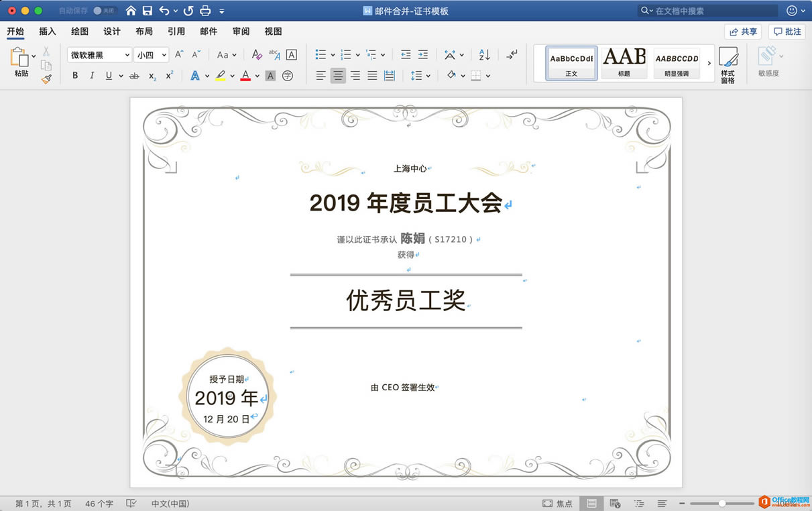Switch to the 邮件 ribbon tab
The image size is (812, 511).
coord(209,31)
